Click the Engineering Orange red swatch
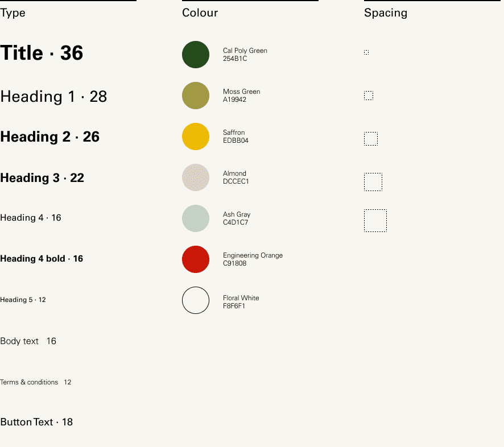Image resolution: width=504 pixels, height=447 pixels. point(196,259)
